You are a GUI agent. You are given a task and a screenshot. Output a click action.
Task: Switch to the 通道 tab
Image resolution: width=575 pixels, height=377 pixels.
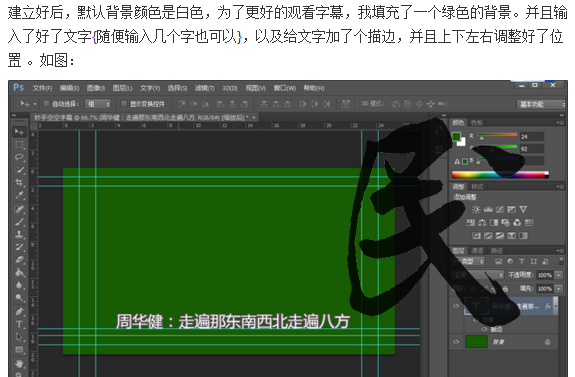pyautogui.click(x=477, y=251)
